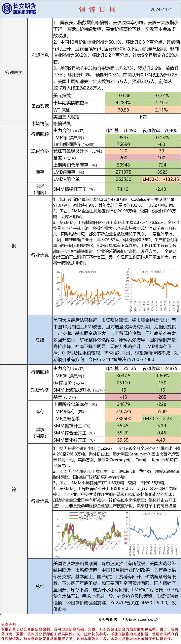Click 上期所锌仓单库存 value 24879
181x644 pixels.
coord(123,404)
